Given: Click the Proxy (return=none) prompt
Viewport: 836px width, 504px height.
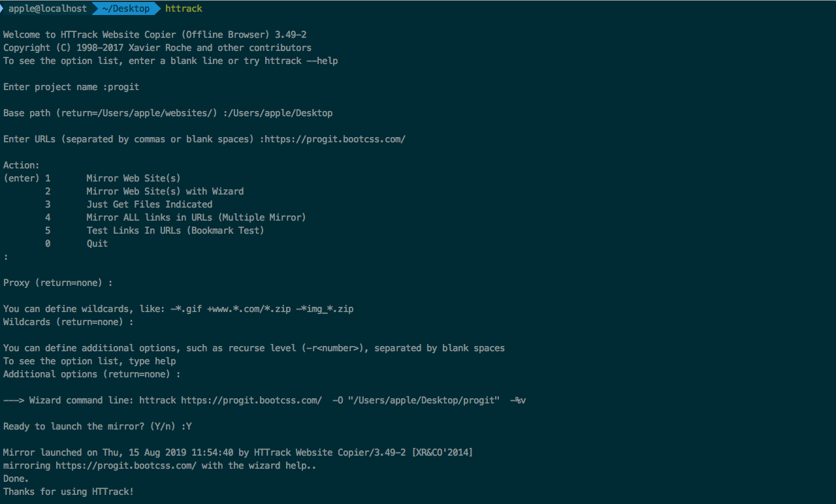Looking at the screenshot, I should point(58,283).
